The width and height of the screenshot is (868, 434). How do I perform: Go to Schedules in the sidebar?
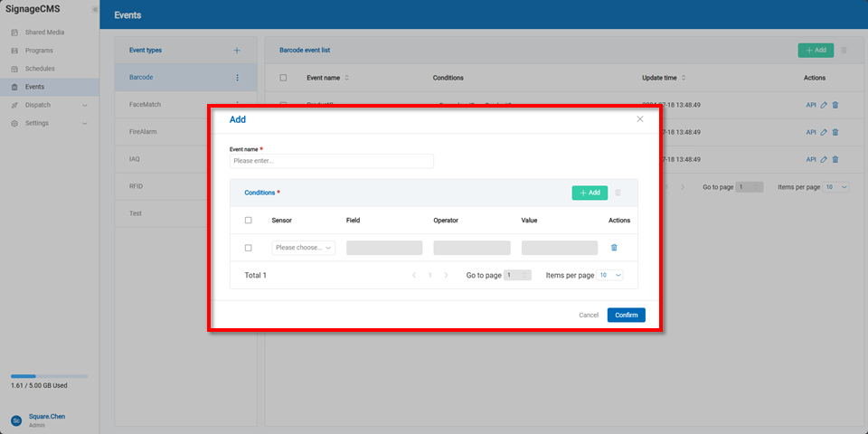click(40, 69)
